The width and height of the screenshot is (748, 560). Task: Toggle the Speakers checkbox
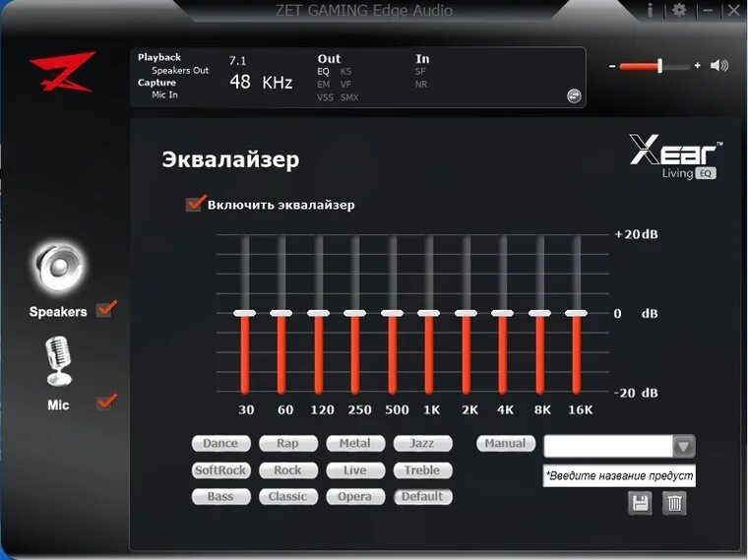click(106, 309)
